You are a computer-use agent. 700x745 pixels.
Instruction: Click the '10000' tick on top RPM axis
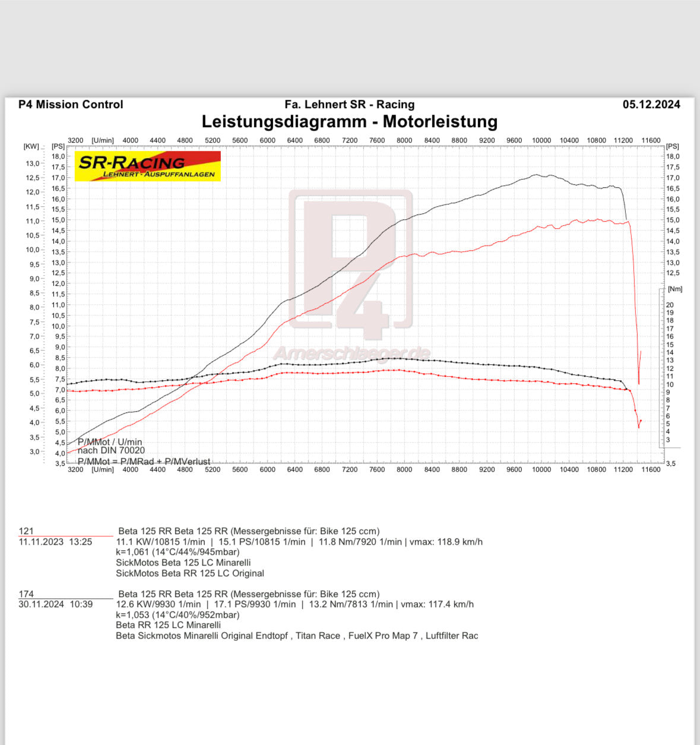coord(541,140)
